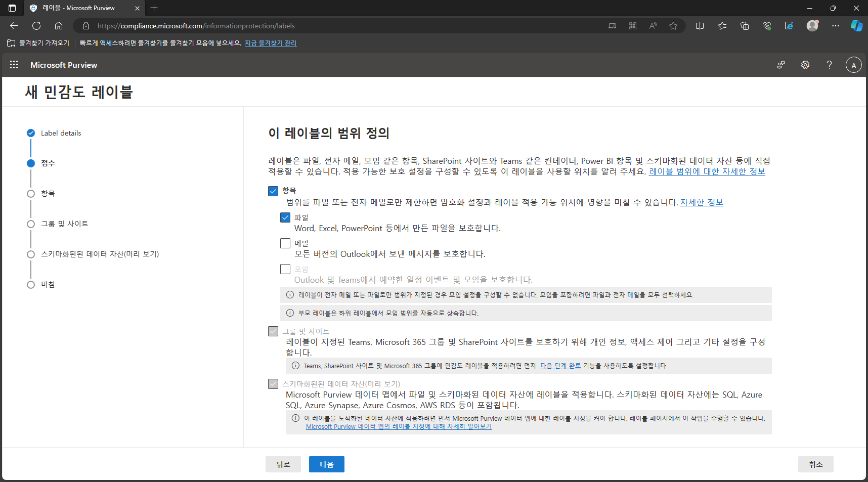Open browser essentials heart icon
Viewport: 868px width, 482px height.
(767, 26)
